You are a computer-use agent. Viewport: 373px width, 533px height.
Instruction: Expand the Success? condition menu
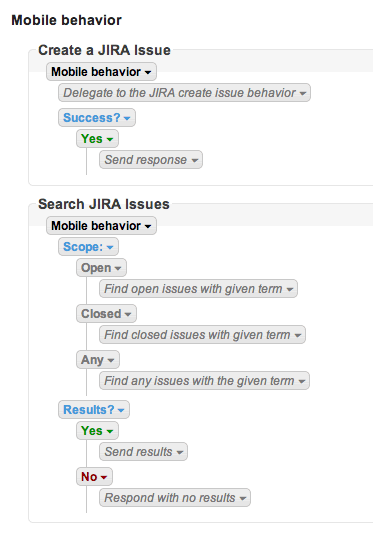[x=97, y=118]
